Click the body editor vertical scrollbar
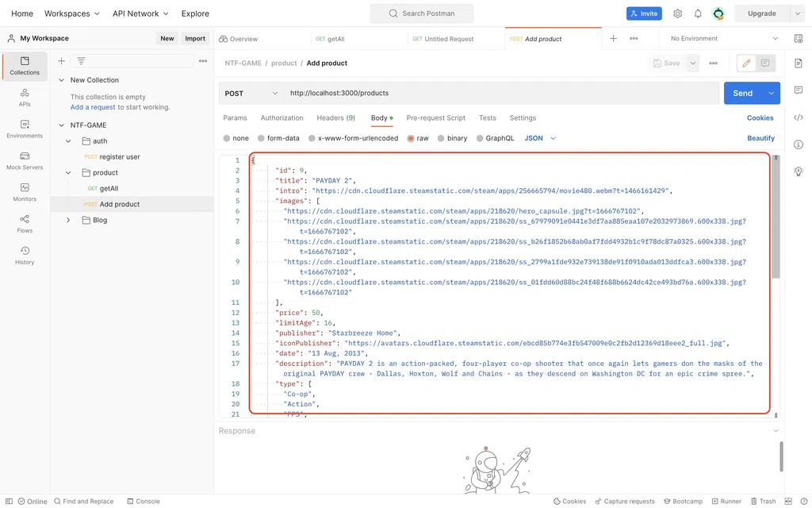 [776, 217]
